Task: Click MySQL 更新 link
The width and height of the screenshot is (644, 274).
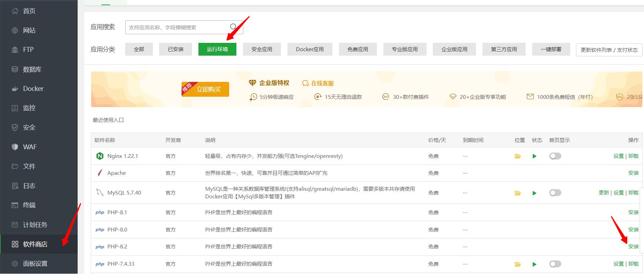Action: [x=604, y=193]
